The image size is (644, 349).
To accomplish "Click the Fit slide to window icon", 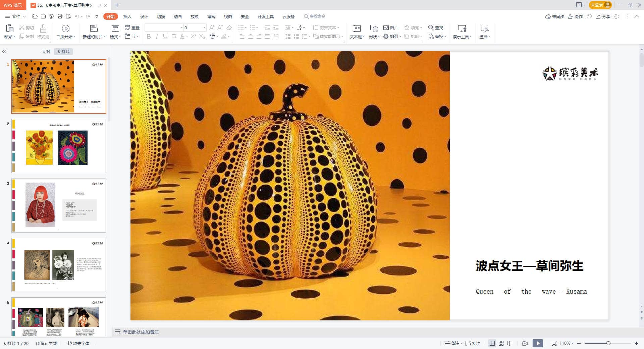I will coord(554,343).
